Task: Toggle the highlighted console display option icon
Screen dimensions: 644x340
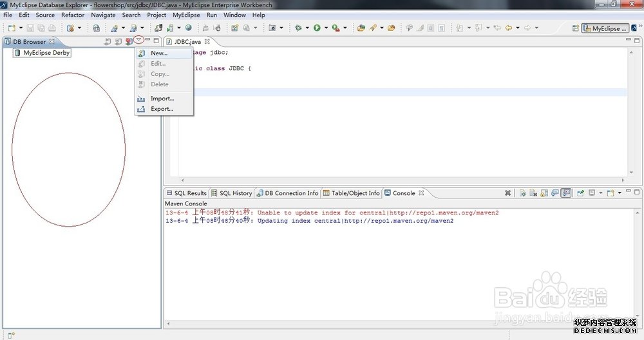Action: (x=566, y=193)
